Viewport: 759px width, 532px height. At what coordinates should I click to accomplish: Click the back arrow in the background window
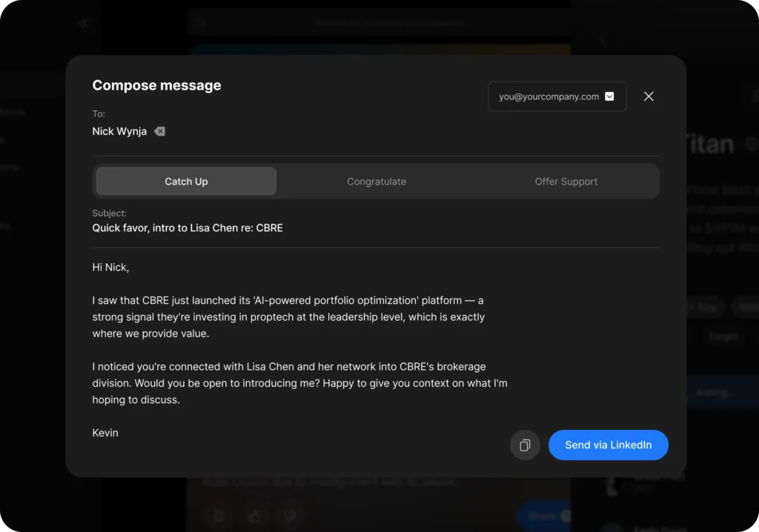click(x=83, y=23)
